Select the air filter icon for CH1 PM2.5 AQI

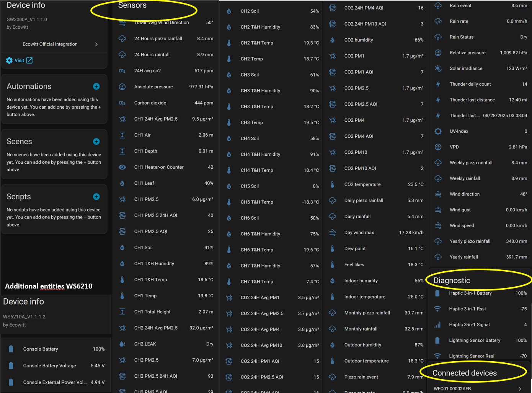(122, 232)
